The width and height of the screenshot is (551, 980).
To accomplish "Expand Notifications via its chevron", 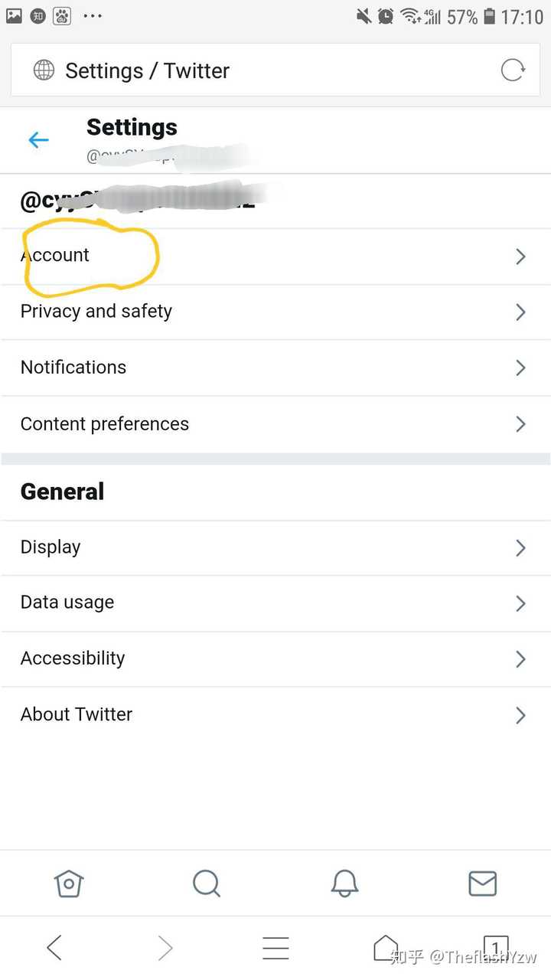I will click(x=520, y=368).
